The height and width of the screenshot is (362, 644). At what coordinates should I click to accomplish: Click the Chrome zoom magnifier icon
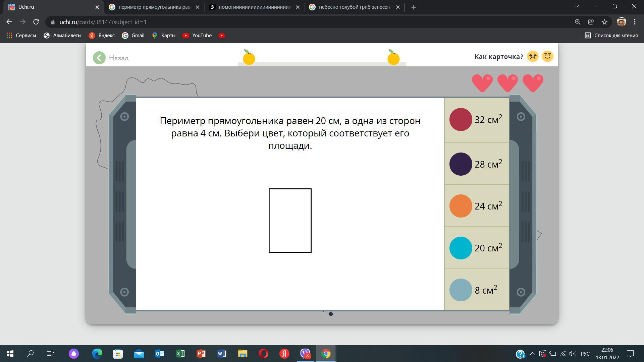click(x=578, y=22)
